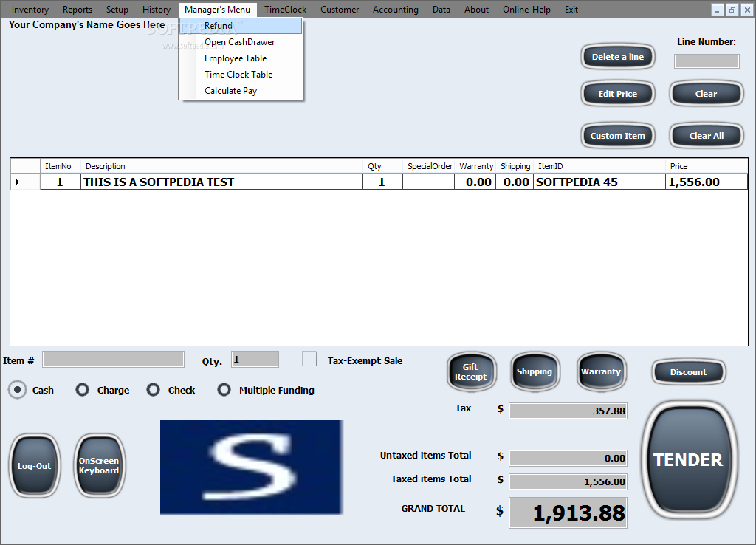
Task: Click the 'SOFTPEDIA 45' ItemID cell
Action: pyautogui.click(x=599, y=182)
